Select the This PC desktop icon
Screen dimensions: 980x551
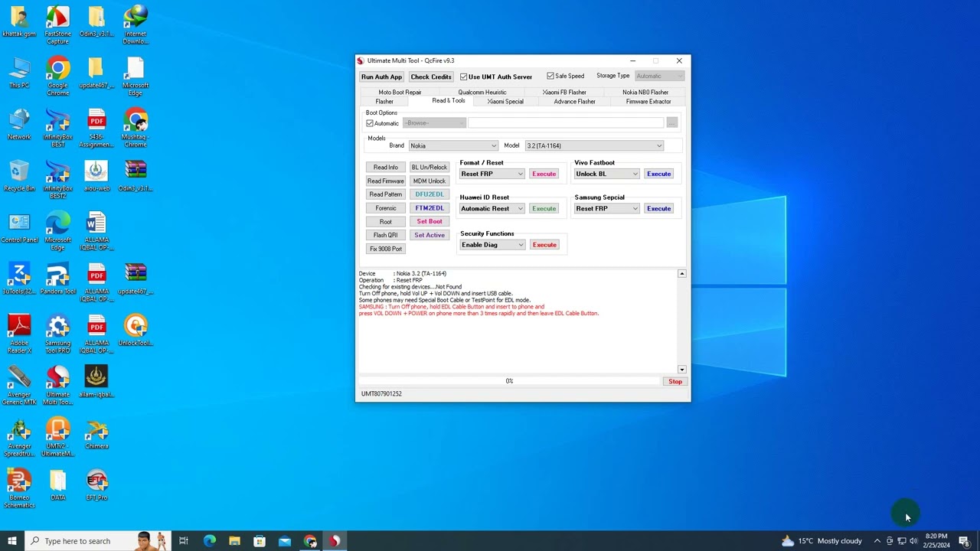tap(19, 73)
